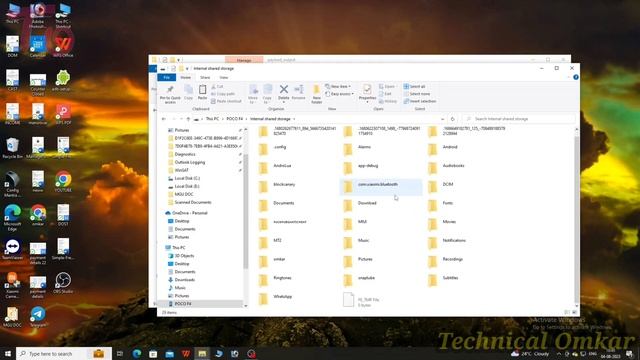
Task: Select the com.xiaomi.bluetooth folder
Action: point(381,186)
